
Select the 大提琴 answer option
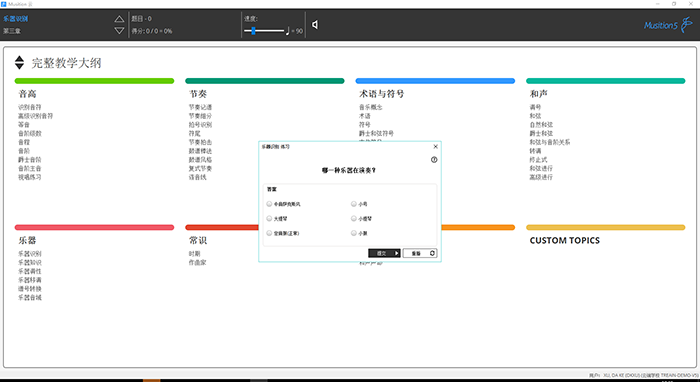tap(277, 219)
